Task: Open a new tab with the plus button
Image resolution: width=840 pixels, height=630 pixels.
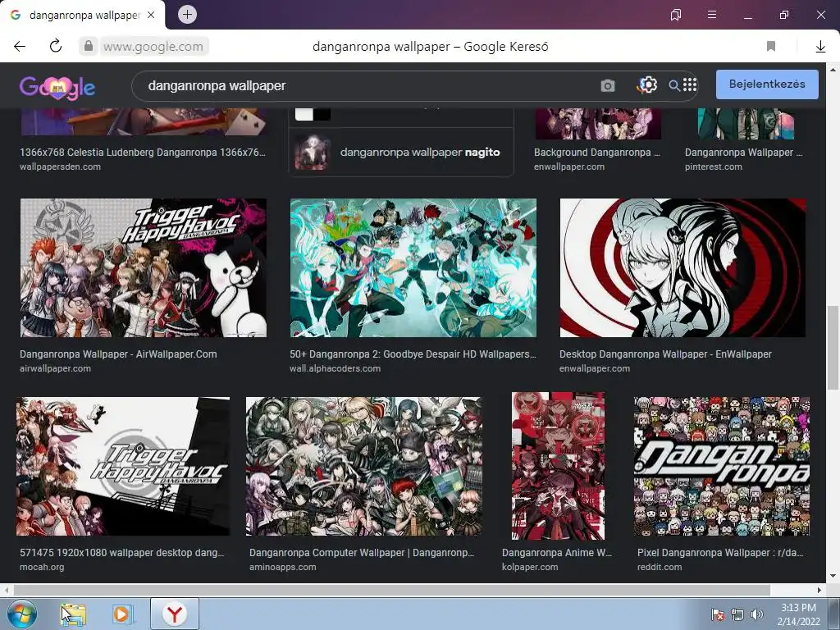Action: click(x=187, y=15)
